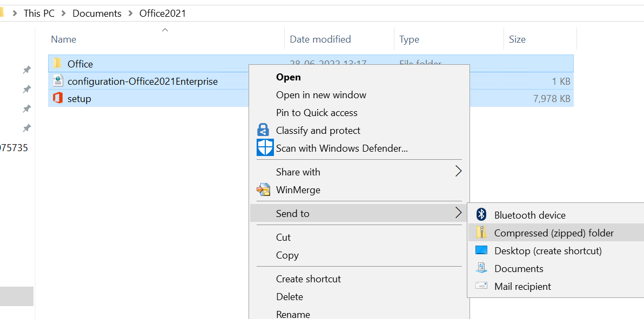The width and height of the screenshot is (644, 319).
Task: Click the Compressed zipped folder icon
Action: (481, 233)
